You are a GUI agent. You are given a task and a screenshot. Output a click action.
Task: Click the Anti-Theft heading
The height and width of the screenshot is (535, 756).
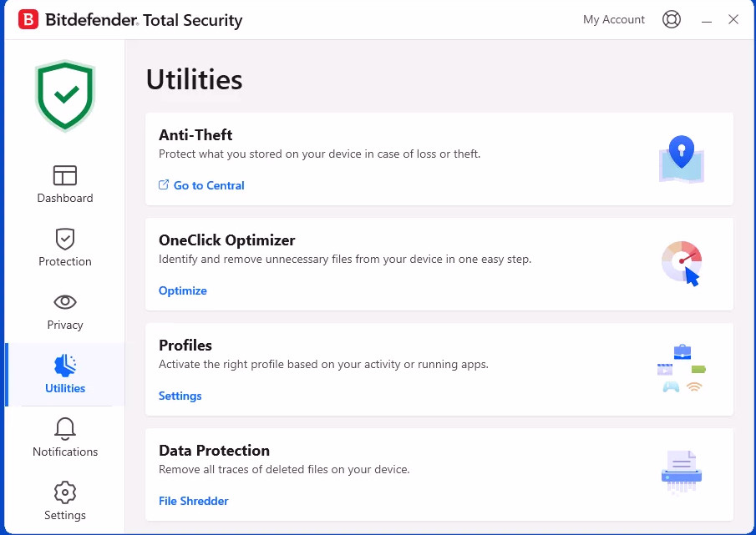pos(195,135)
